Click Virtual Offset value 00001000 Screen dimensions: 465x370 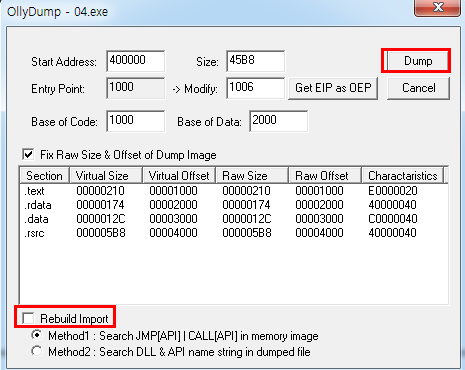point(173,191)
